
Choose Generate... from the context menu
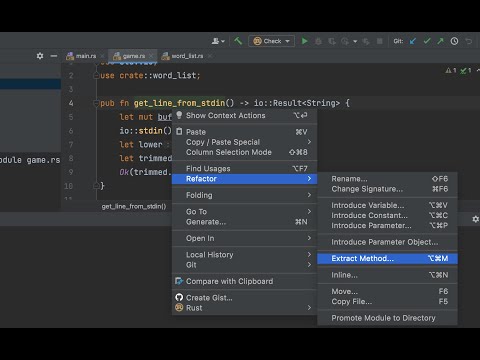click(244, 222)
